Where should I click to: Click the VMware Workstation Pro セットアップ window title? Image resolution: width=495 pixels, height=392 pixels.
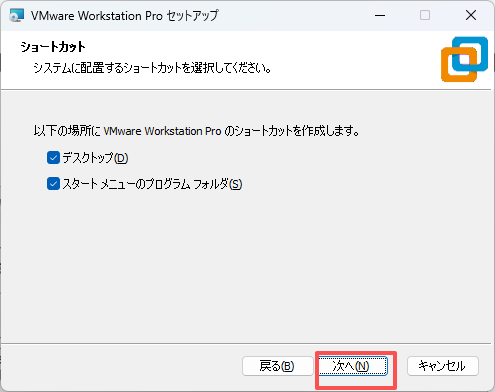(x=125, y=16)
